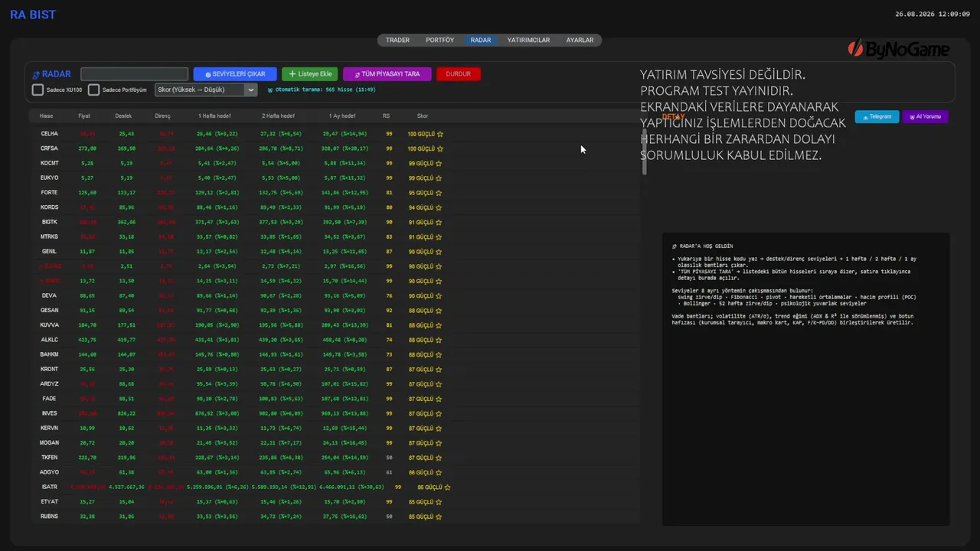Click the FADE row star icon
This screenshot has width=980, height=551.
pyautogui.click(x=440, y=399)
